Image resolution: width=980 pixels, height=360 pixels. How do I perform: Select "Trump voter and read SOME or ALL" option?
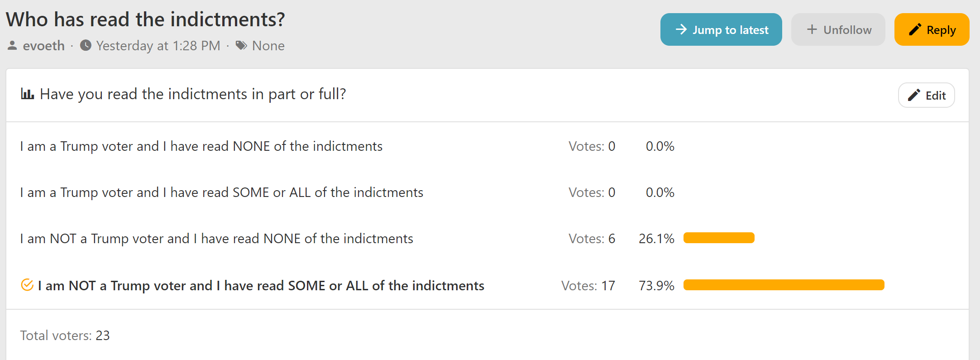(221, 193)
